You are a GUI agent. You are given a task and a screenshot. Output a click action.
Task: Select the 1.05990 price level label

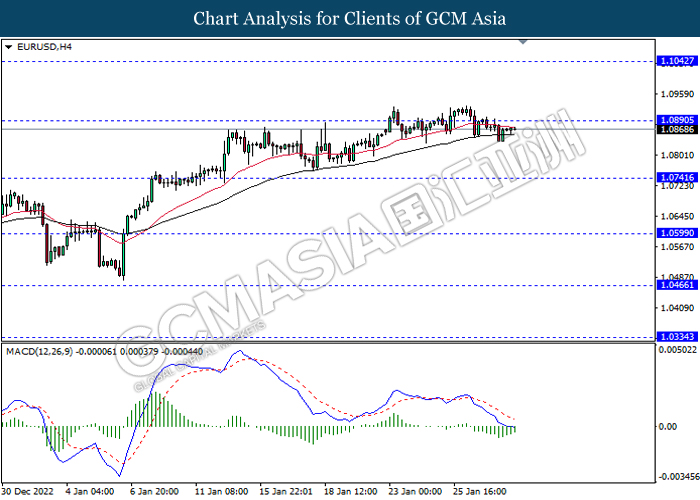(x=677, y=233)
